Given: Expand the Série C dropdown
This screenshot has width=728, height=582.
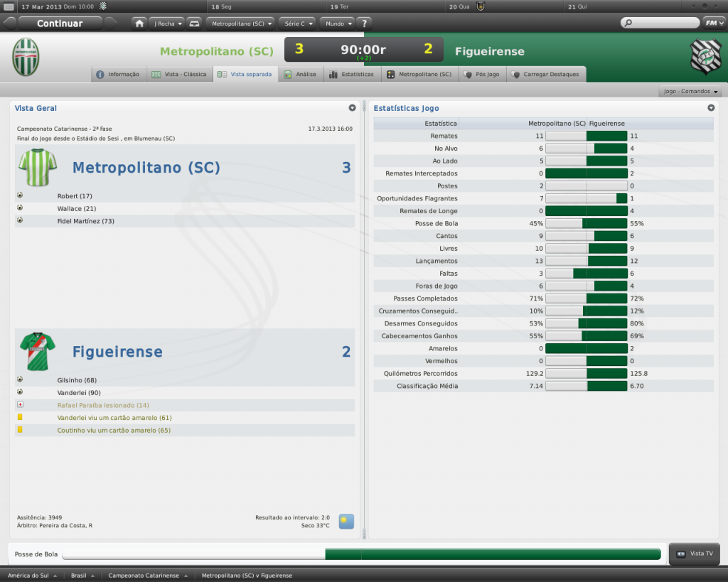Looking at the screenshot, I should [297, 23].
